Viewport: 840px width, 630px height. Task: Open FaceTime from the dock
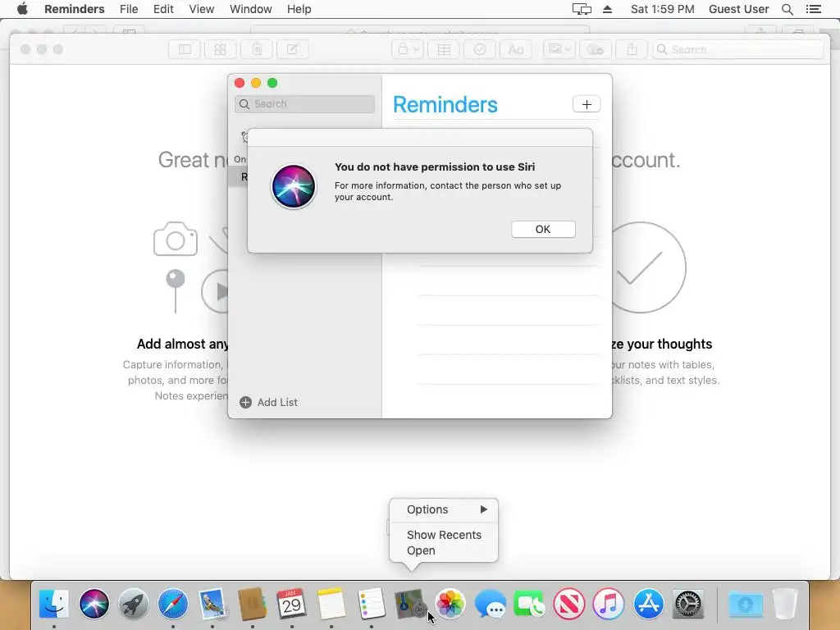click(x=529, y=604)
